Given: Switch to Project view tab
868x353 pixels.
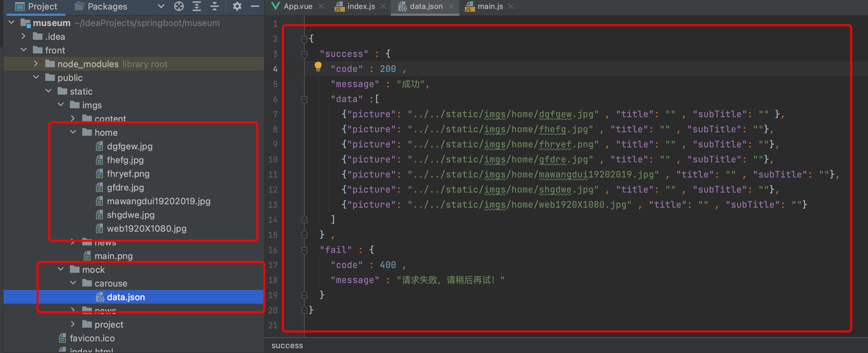Looking at the screenshot, I should pyautogui.click(x=36, y=7).
